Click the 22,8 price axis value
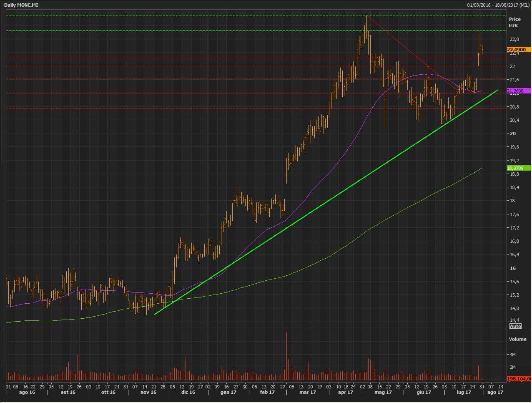 pyautogui.click(x=514, y=40)
